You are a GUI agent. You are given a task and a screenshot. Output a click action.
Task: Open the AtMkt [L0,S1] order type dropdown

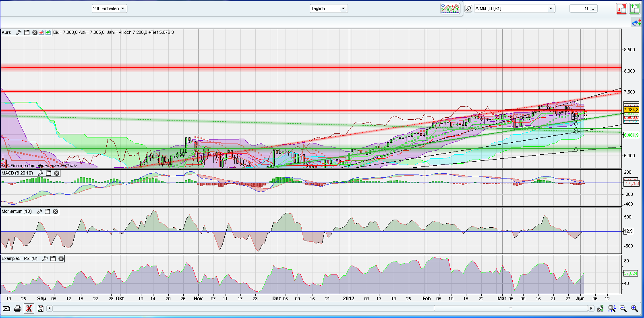coord(514,8)
